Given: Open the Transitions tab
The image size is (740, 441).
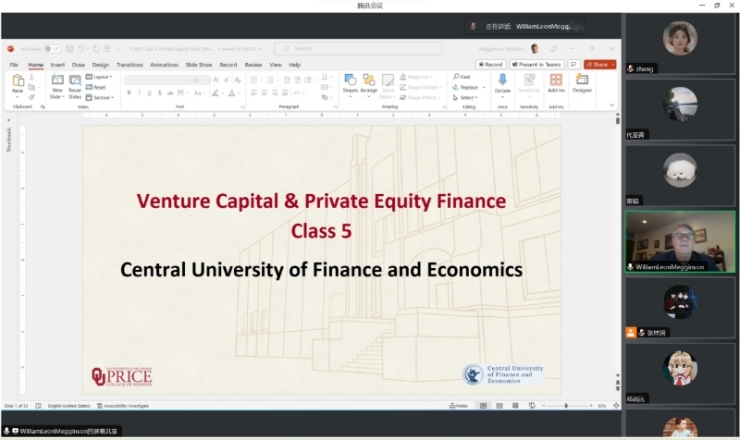Looking at the screenshot, I should (129, 64).
